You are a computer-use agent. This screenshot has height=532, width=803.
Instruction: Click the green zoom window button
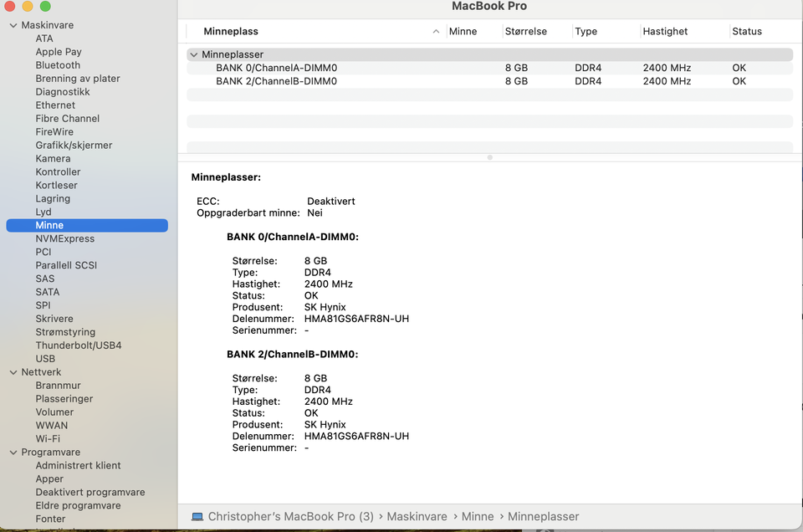(45, 7)
